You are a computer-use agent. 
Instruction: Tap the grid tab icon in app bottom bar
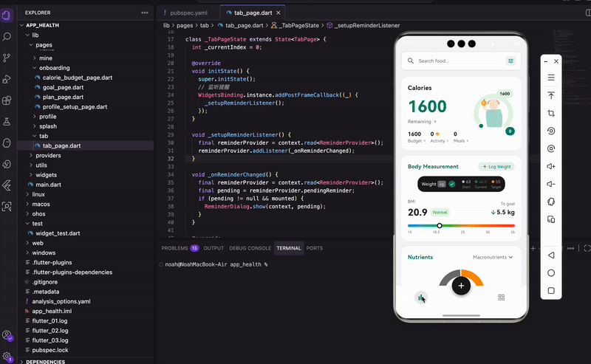tap(502, 298)
